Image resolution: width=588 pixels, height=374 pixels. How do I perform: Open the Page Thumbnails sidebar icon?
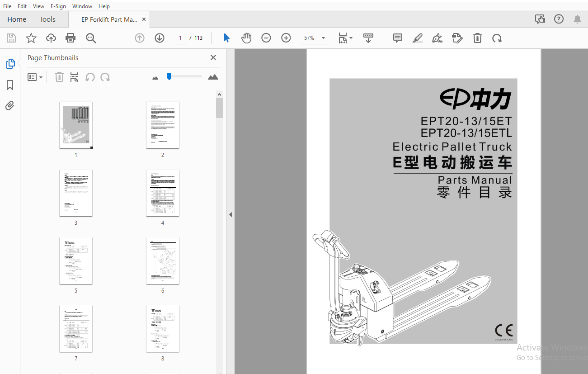(10, 64)
